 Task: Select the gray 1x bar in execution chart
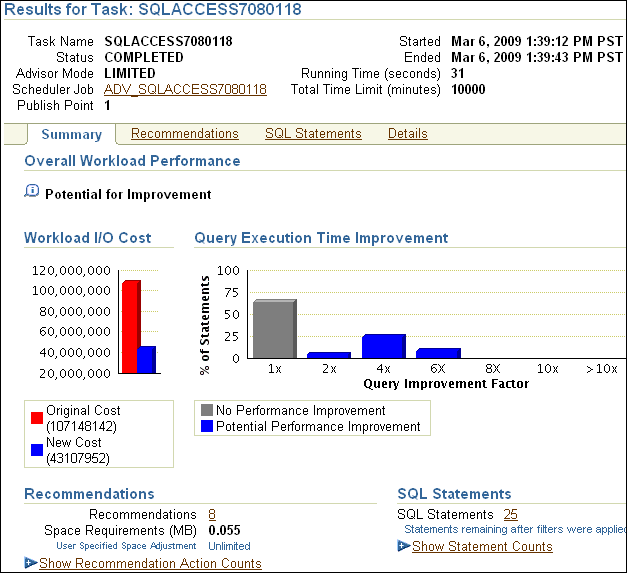[274, 329]
